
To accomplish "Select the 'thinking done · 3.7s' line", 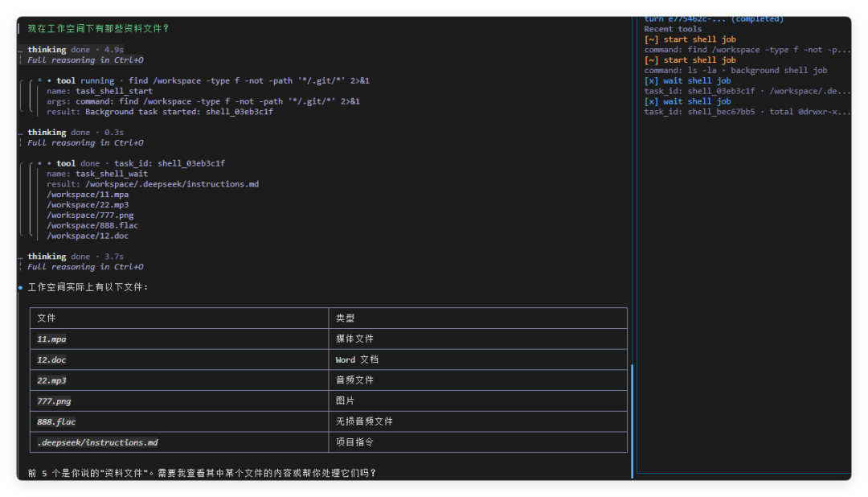I will 76,257.
